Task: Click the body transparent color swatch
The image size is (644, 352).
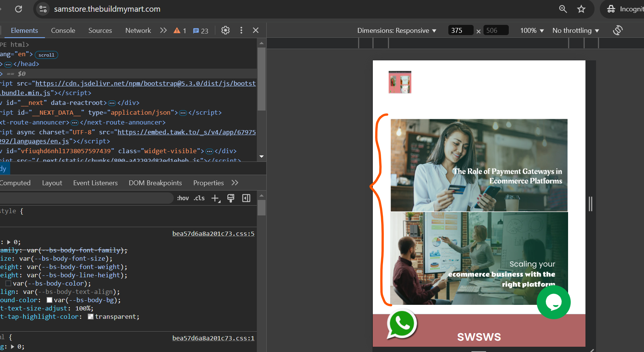Action: (91, 317)
